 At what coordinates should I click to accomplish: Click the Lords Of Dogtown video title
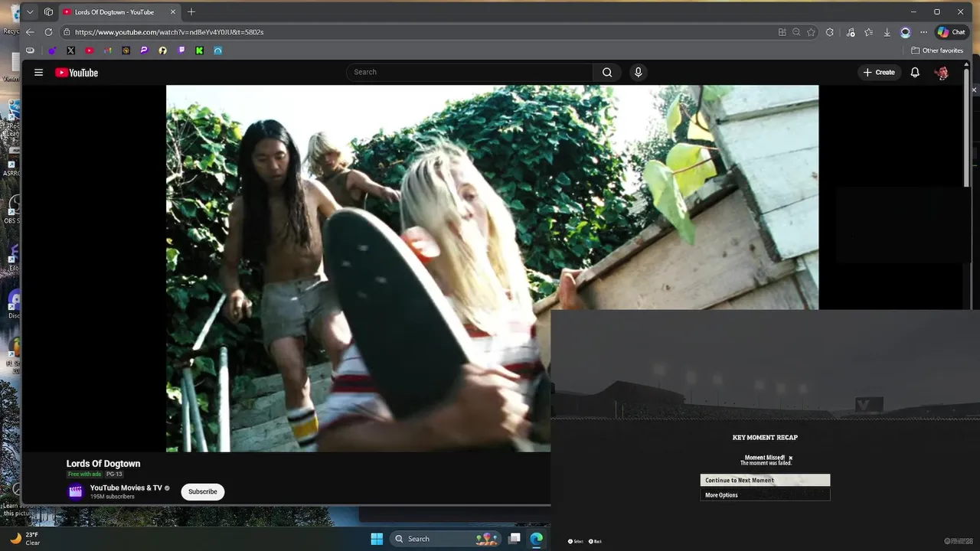(x=103, y=464)
